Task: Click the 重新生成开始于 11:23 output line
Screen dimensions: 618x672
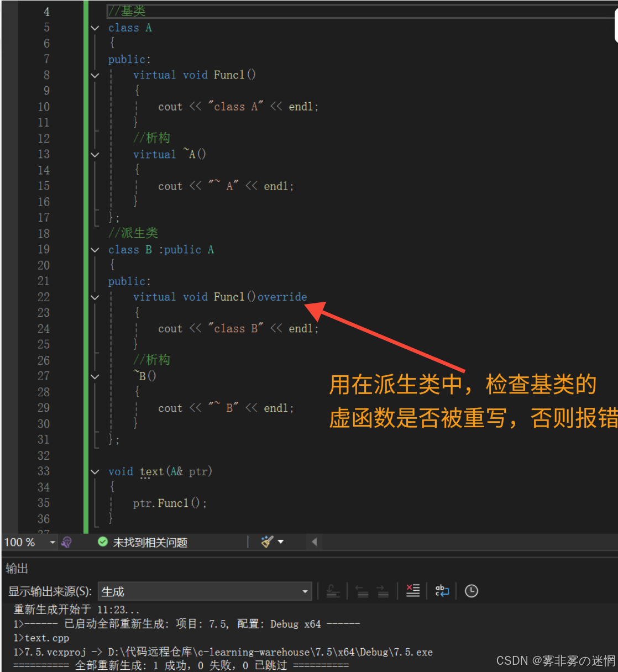Action: pyautogui.click(x=77, y=610)
